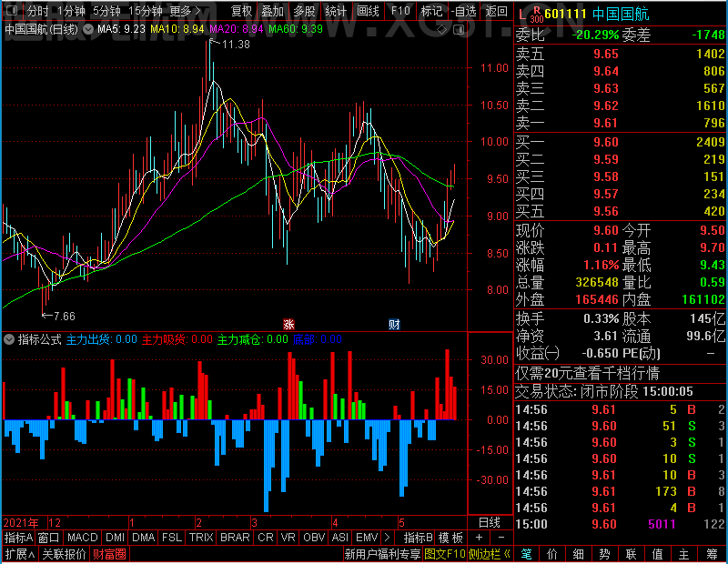Zoom in with the plus button
The image size is (728, 564).
click(480, 538)
